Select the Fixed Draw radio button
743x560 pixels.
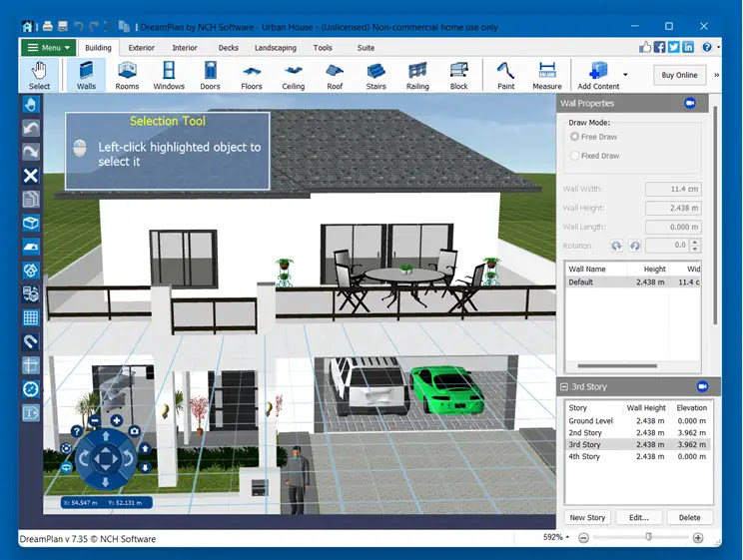click(x=575, y=156)
